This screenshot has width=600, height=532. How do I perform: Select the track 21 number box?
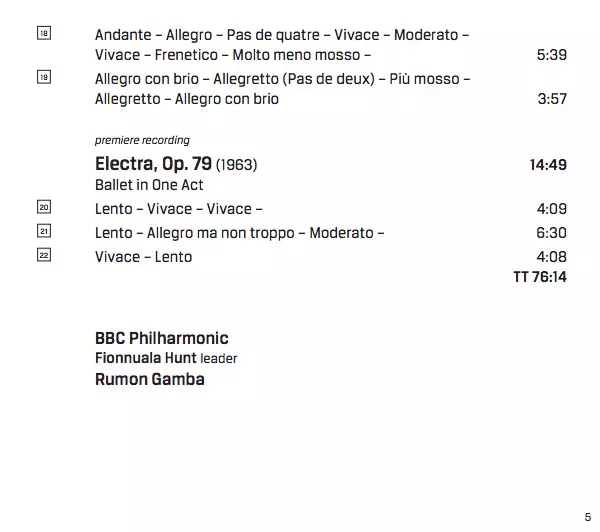[43, 232]
